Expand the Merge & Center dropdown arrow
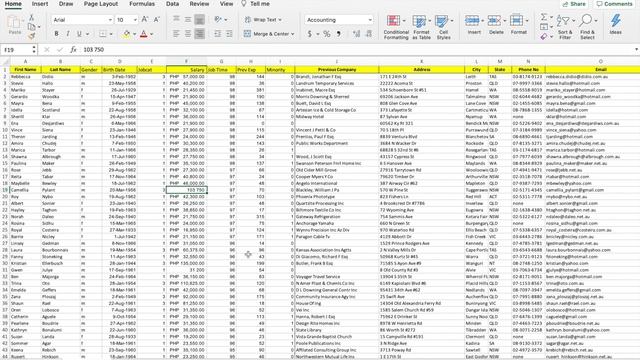This screenshot has height=360, width=640. point(293,34)
